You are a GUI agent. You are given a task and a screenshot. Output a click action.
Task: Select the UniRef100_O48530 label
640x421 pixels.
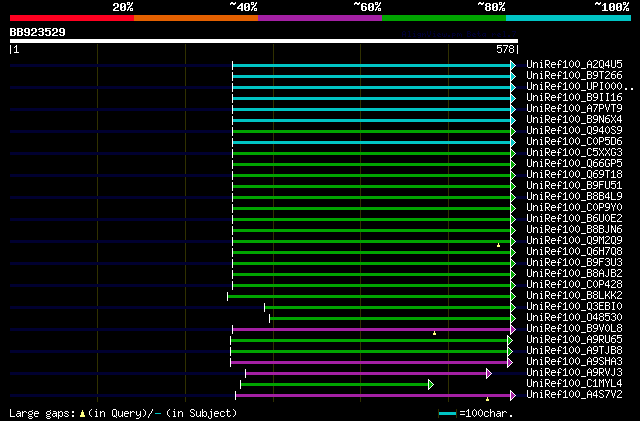pos(574,318)
